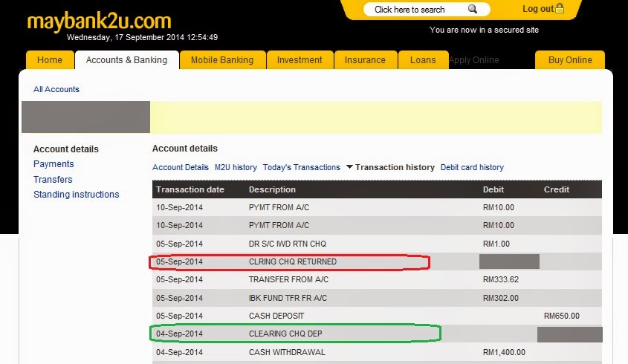Click the 'You are now in a secured site' text

(x=484, y=30)
